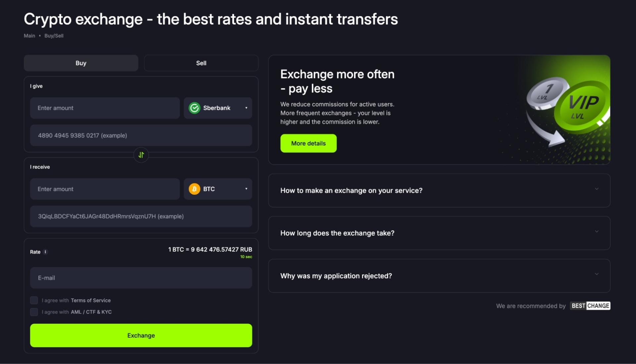Switch to the Sell tab

(201, 63)
